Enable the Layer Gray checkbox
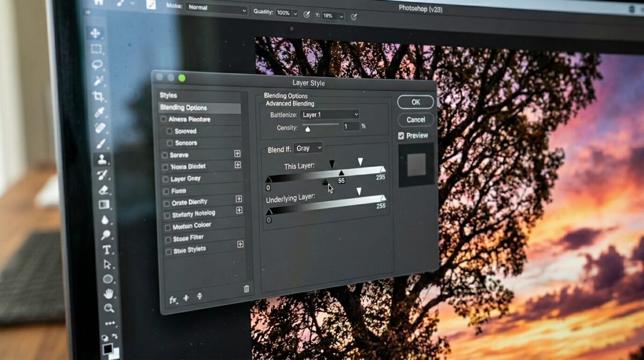This screenshot has width=644, height=360. point(166,179)
